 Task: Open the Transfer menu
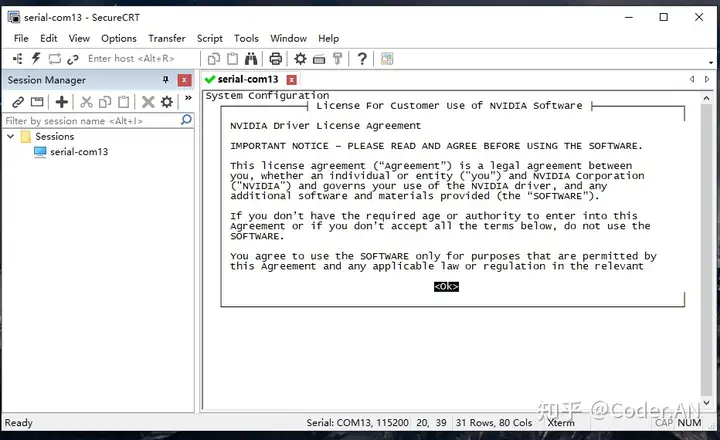point(167,39)
